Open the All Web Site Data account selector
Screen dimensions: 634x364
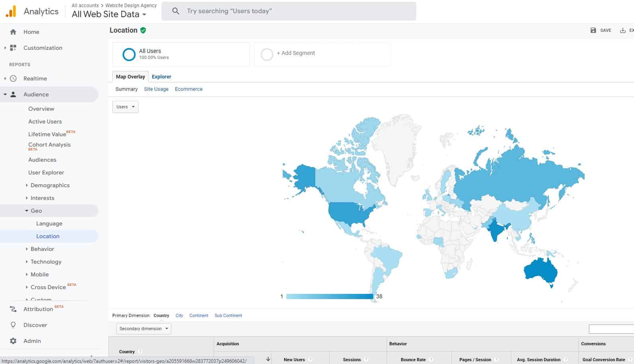tap(109, 14)
